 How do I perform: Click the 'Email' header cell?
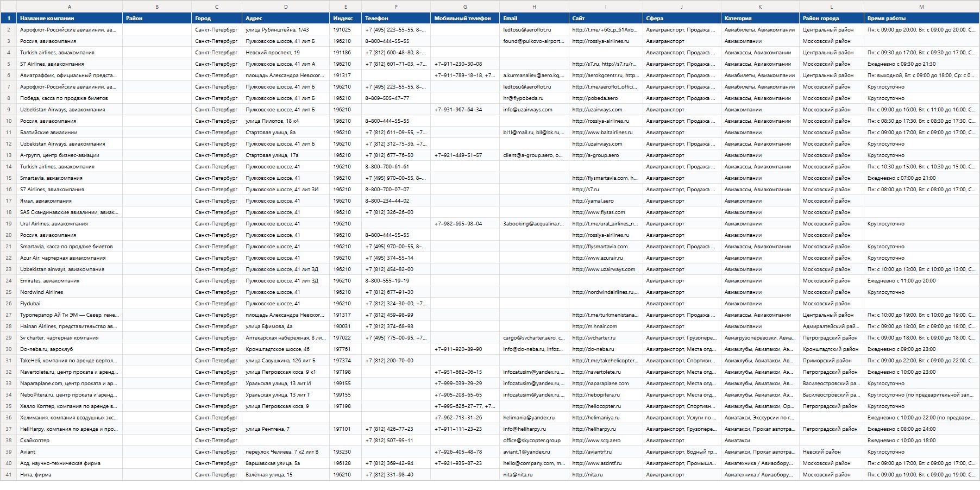(x=534, y=18)
